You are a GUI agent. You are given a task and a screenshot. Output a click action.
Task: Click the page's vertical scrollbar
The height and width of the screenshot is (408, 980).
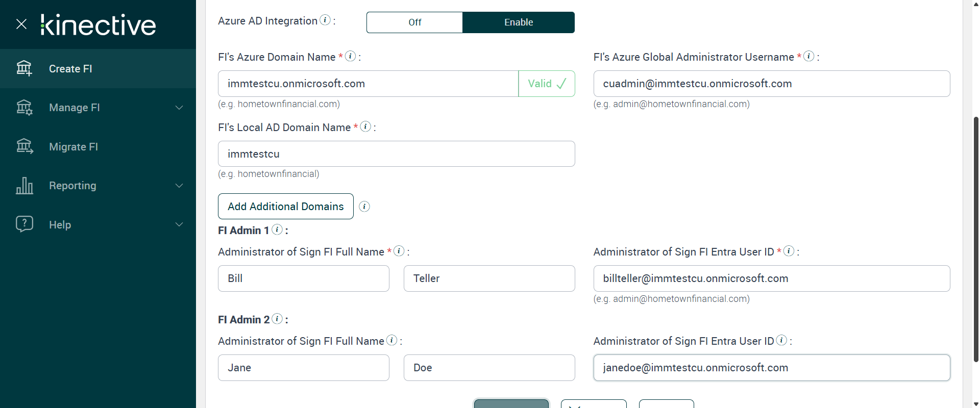point(976,240)
